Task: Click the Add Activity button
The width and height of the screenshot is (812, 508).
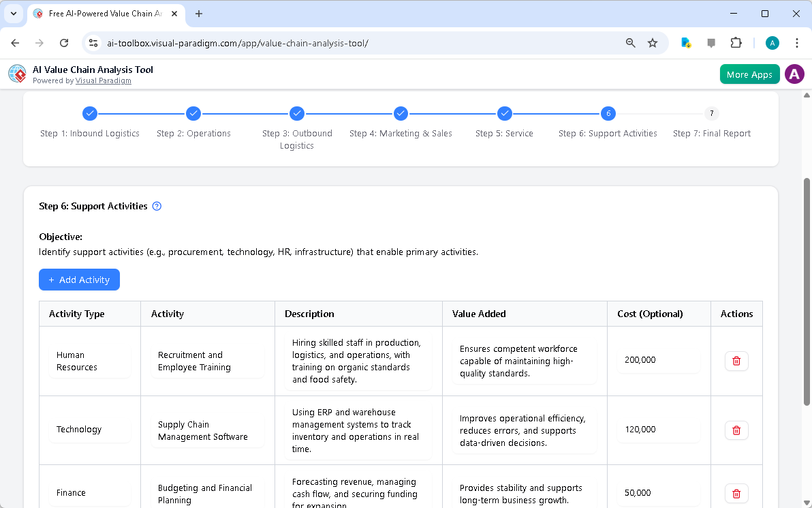Action: [79, 280]
